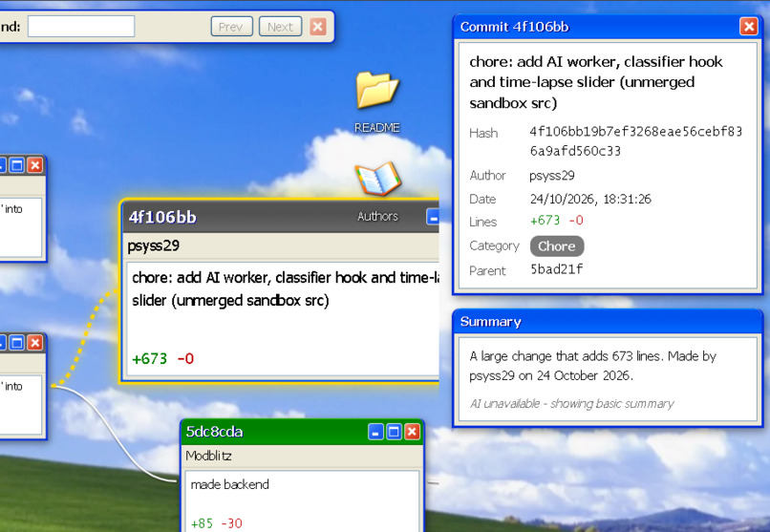Click the Next search button

point(280,27)
